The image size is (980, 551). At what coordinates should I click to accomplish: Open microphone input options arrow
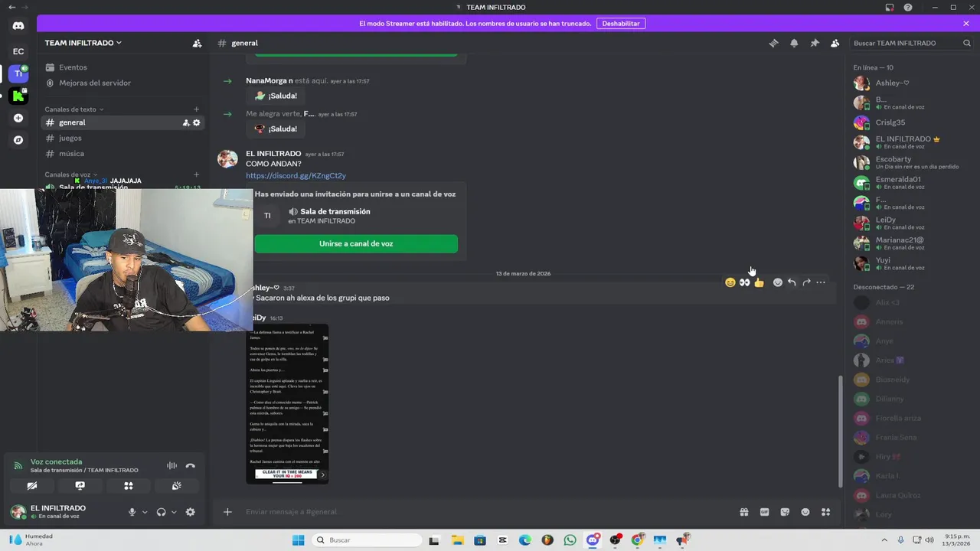pos(145,512)
